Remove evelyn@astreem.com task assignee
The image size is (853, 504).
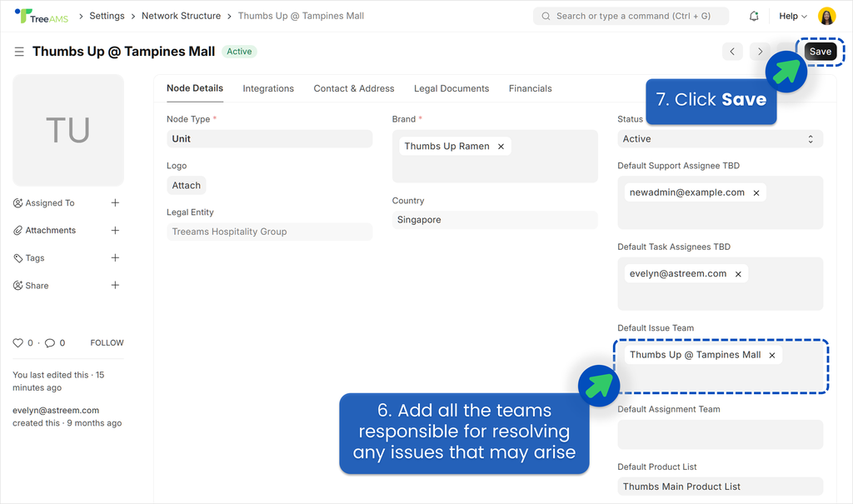pos(738,274)
